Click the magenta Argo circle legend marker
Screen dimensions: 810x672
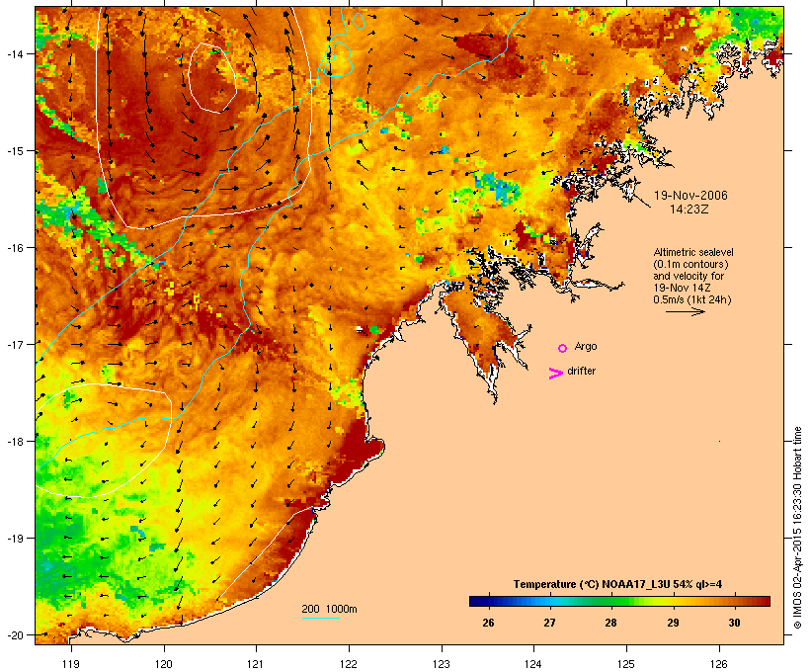click(x=563, y=348)
